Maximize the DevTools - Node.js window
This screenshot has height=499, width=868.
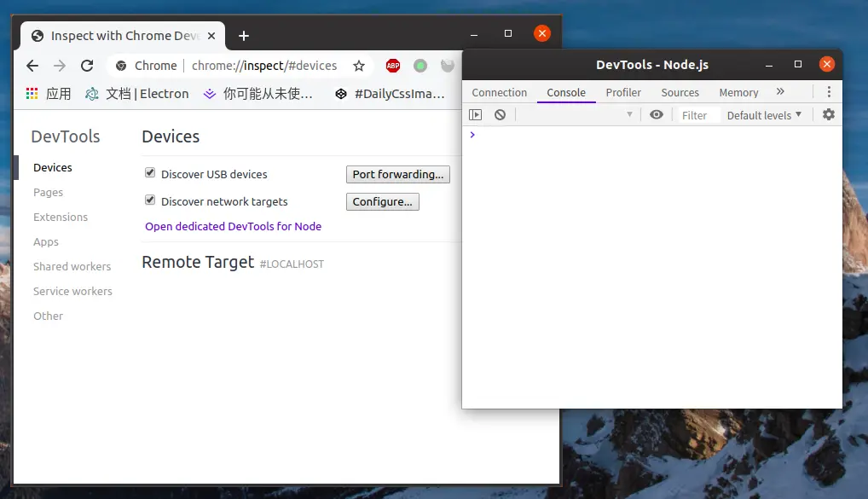pos(798,64)
